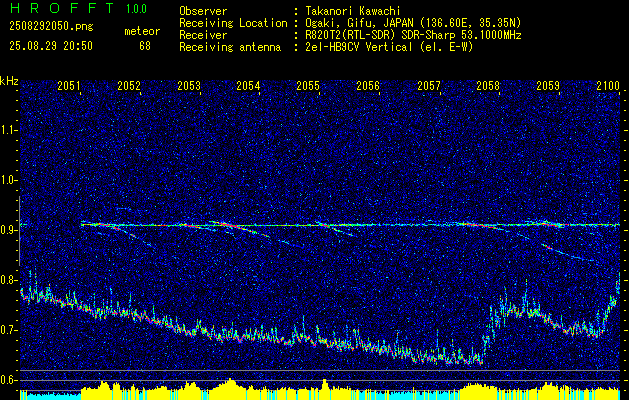The width and height of the screenshot is (629, 400).
Task: Click the meteor count 68
Action: click(x=145, y=46)
